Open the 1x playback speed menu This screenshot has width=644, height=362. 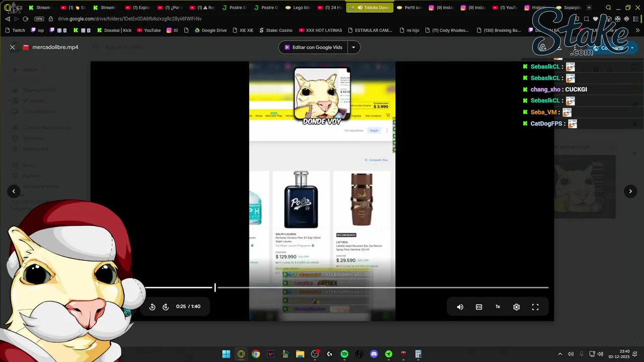(498, 307)
